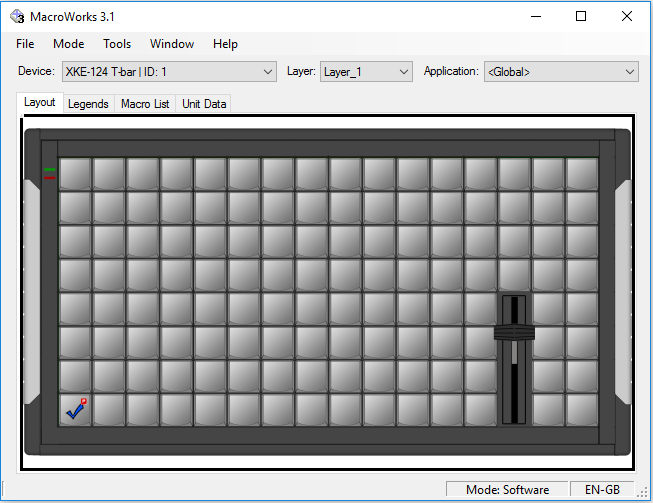This screenshot has height=503, width=653.
Task: Click the EN-GB language status panel
Action: [x=602, y=489]
